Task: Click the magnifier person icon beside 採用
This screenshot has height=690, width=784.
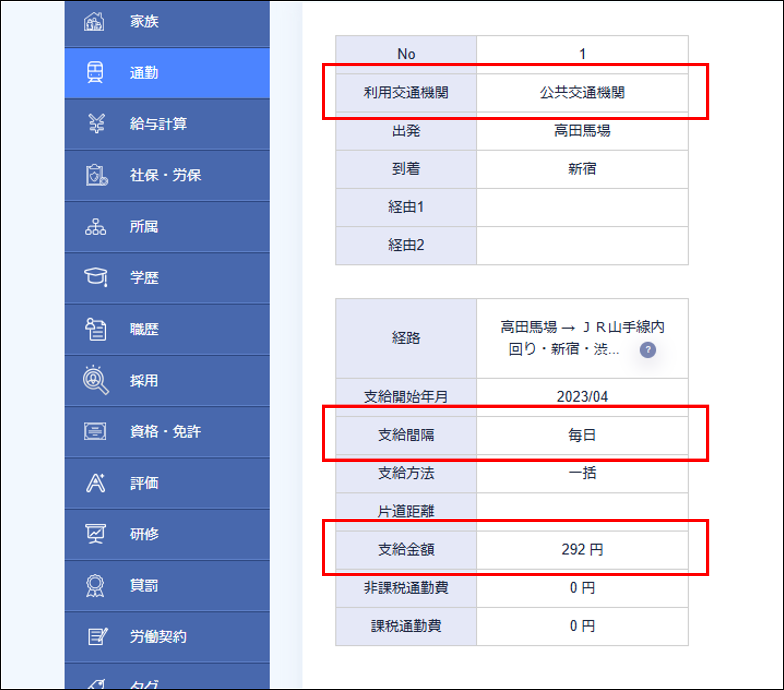Action: pyautogui.click(x=96, y=380)
